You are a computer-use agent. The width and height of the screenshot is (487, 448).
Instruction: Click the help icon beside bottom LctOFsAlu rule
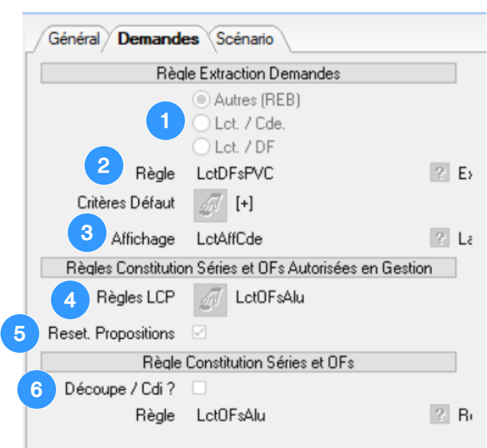point(440,416)
